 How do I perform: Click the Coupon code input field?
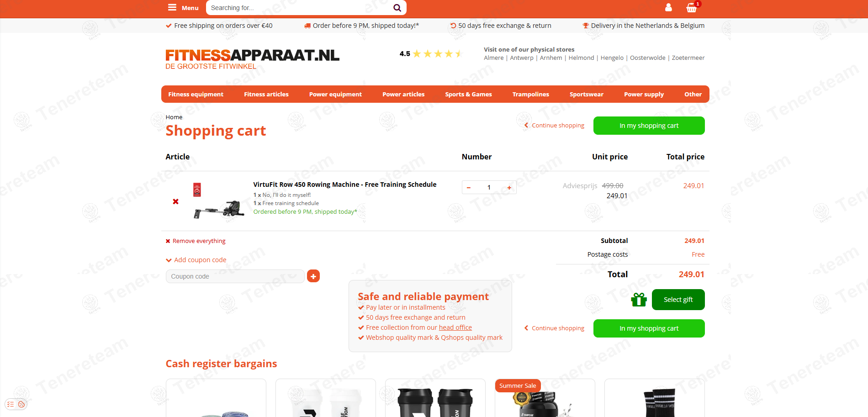(x=235, y=276)
